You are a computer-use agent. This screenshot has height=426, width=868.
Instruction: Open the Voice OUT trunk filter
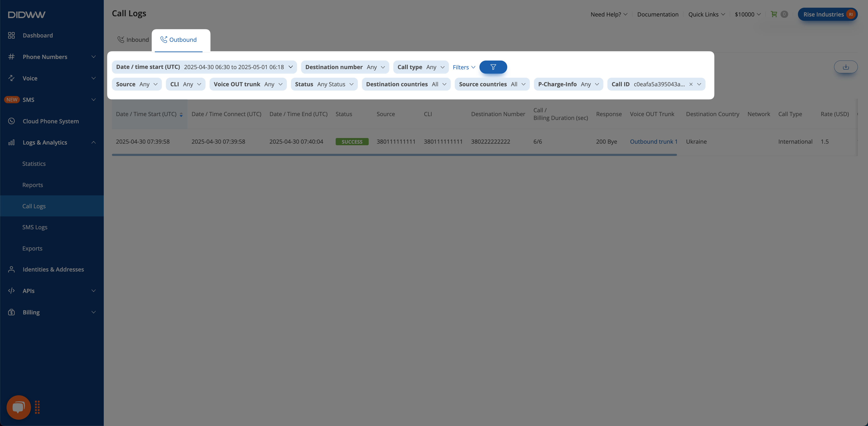[x=248, y=84]
